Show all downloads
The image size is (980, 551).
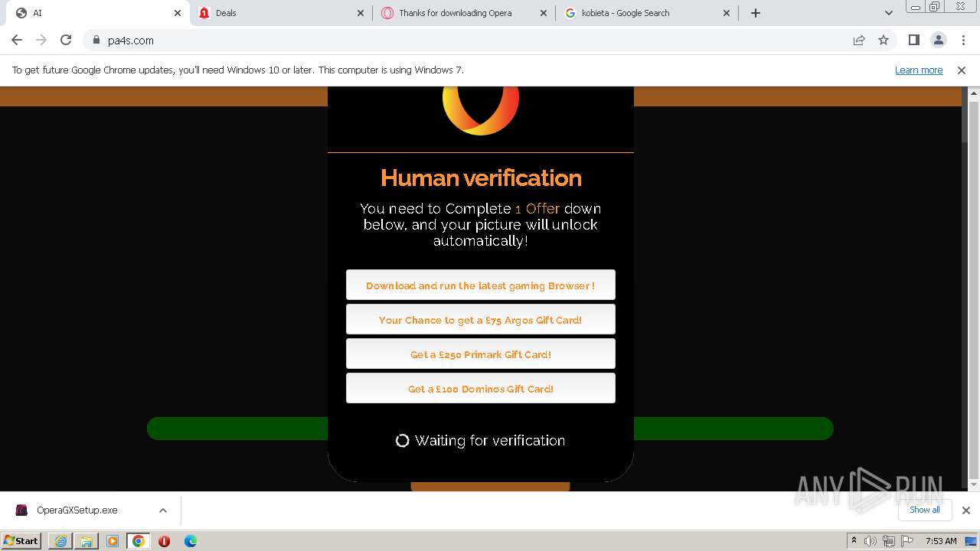[924, 510]
